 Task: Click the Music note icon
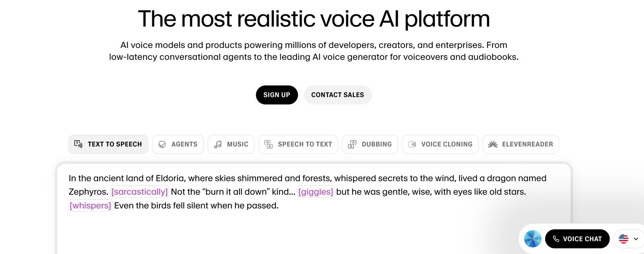coord(218,144)
